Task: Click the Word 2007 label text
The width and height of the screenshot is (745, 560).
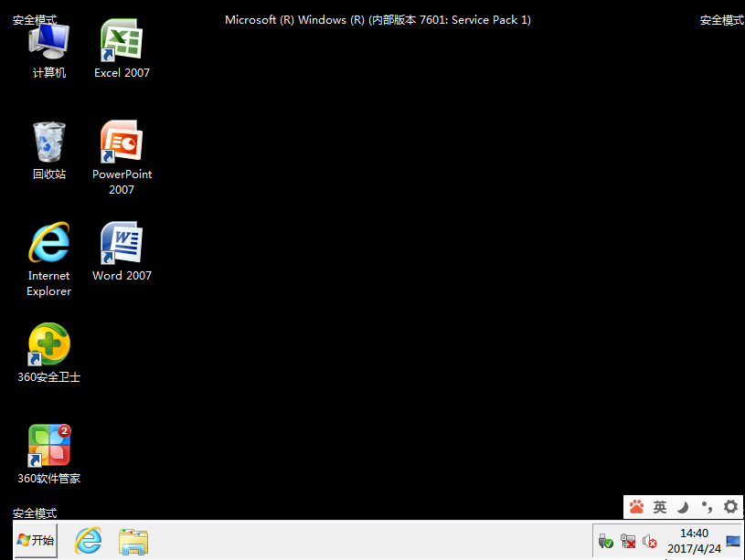Action: [122, 276]
